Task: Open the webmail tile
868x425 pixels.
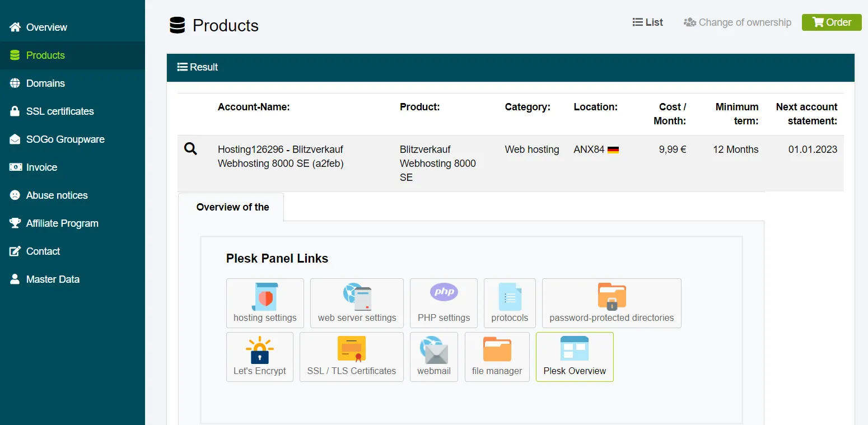Action: (x=434, y=357)
